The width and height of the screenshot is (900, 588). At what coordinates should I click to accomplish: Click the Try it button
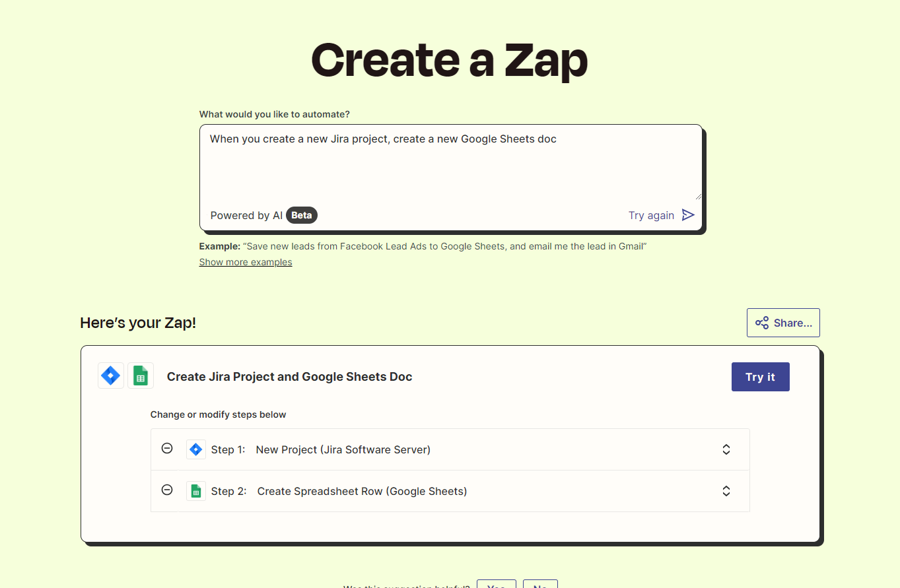pyautogui.click(x=761, y=377)
